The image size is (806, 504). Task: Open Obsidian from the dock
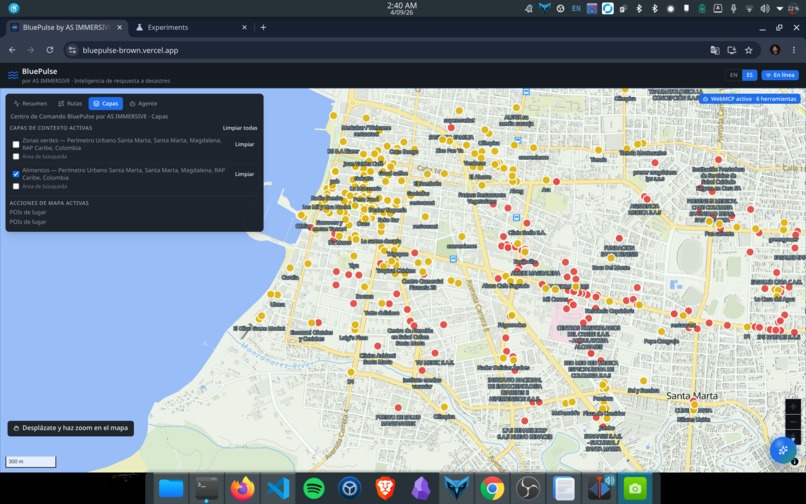[421, 488]
